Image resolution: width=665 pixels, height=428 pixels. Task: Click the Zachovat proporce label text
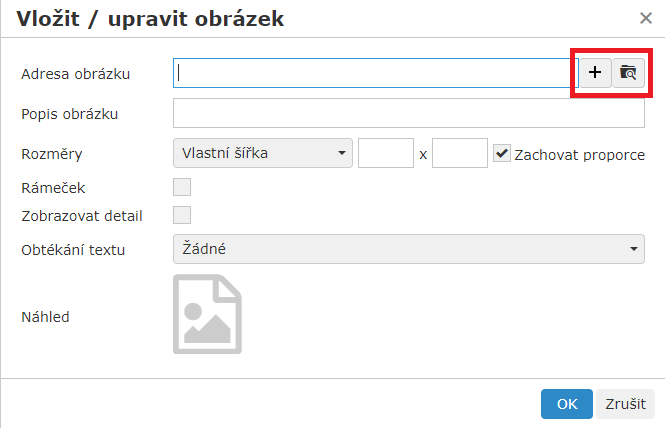pyautogui.click(x=579, y=155)
